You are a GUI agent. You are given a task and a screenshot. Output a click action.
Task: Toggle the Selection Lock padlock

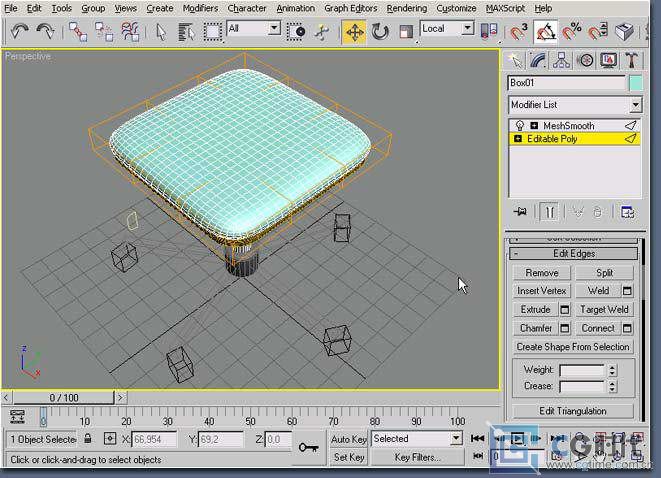pos(88,438)
